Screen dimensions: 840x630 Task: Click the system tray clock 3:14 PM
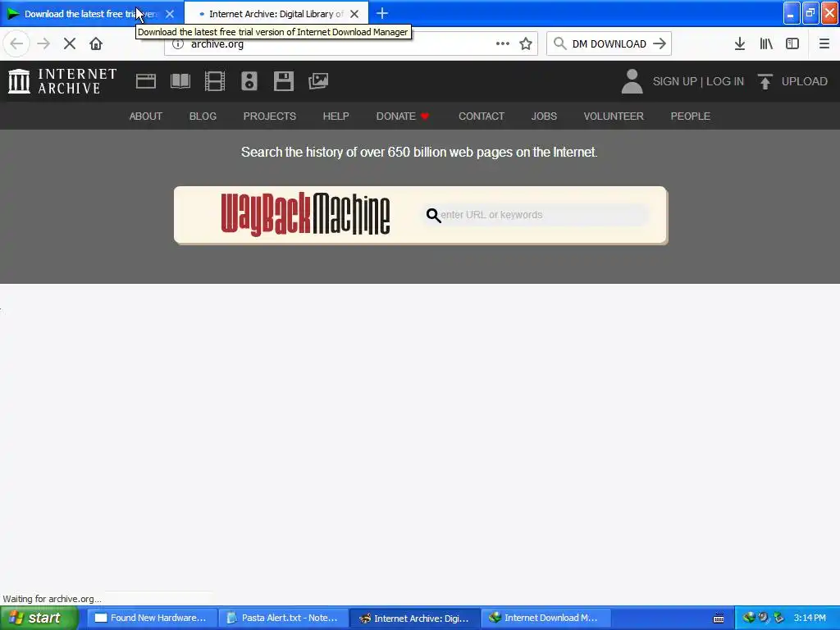pyautogui.click(x=810, y=619)
